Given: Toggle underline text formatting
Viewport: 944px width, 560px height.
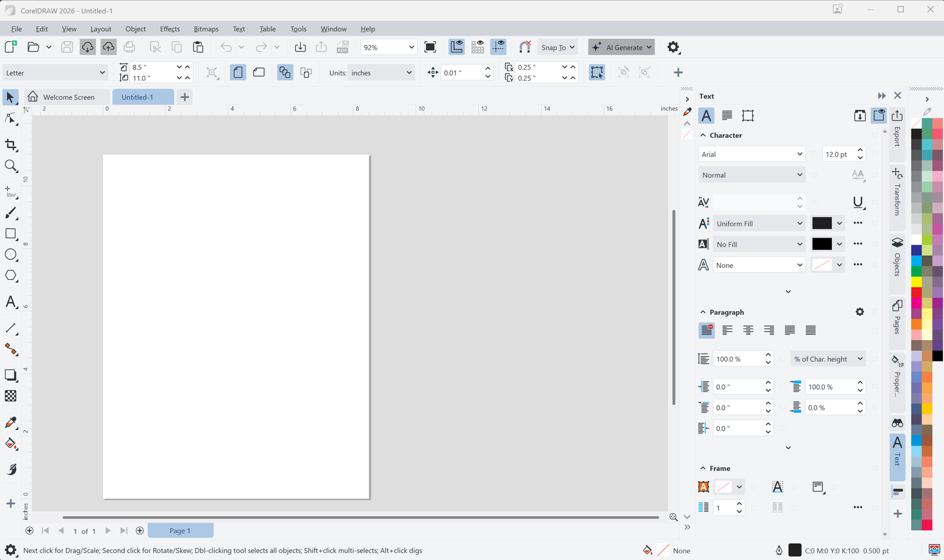Looking at the screenshot, I should (x=858, y=203).
